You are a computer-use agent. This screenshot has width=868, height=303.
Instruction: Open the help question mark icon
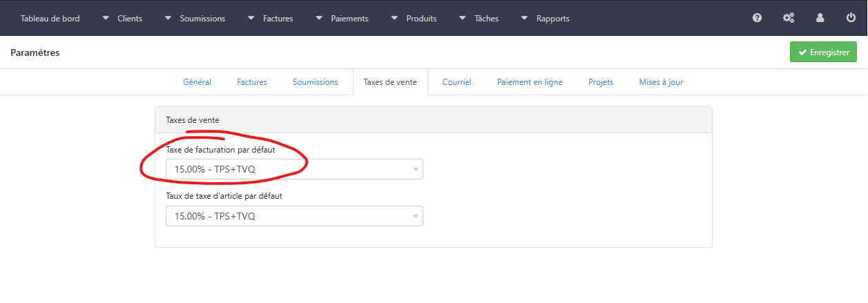pos(757,18)
